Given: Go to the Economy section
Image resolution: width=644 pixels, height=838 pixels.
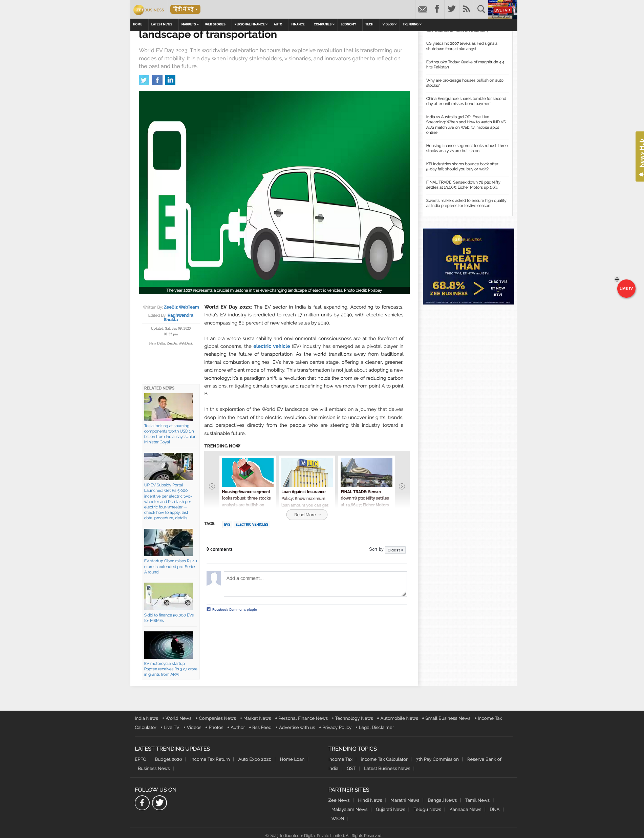Looking at the screenshot, I should pos(348,24).
